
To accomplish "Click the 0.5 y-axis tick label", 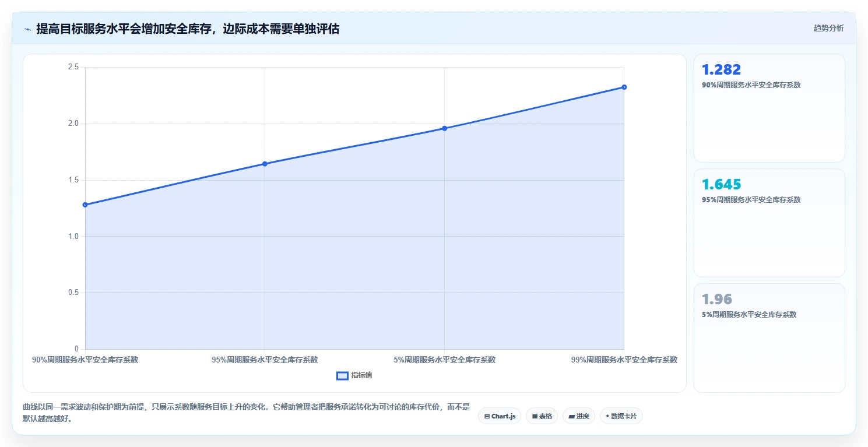I will click(x=73, y=293).
